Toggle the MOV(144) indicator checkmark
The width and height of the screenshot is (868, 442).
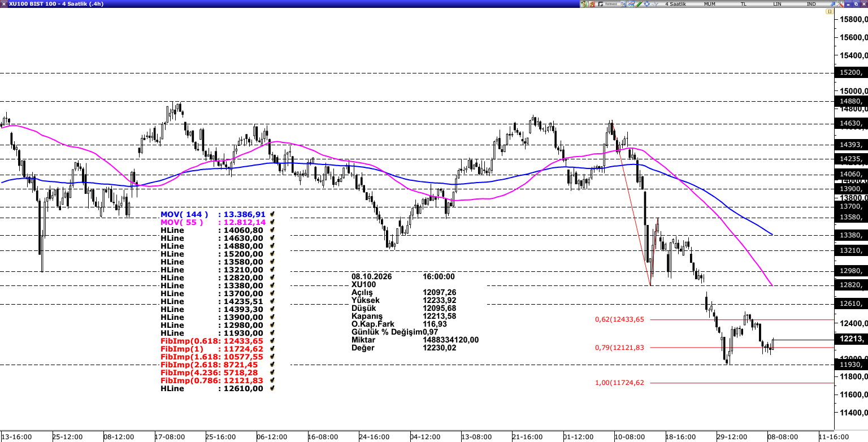point(272,215)
